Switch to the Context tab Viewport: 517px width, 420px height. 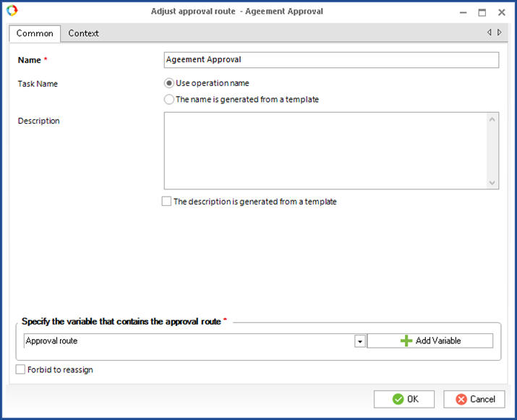pyautogui.click(x=83, y=33)
